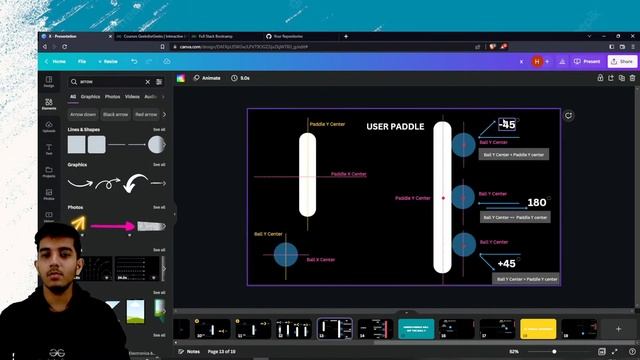
Task: Lock the page with the padlock icon
Action: [x=600, y=78]
